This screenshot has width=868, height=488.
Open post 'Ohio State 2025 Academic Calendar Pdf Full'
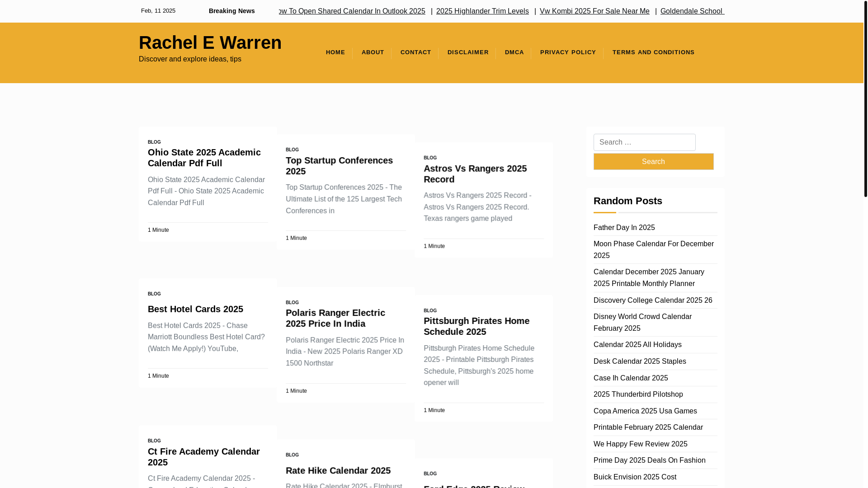click(x=204, y=158)
